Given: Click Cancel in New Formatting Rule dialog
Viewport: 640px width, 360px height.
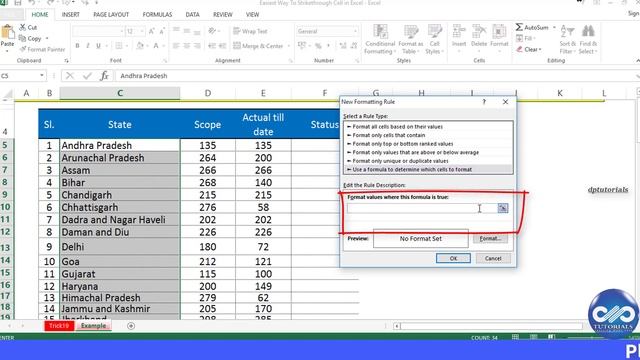Looking at the screenshot, I should pos(493,258).
